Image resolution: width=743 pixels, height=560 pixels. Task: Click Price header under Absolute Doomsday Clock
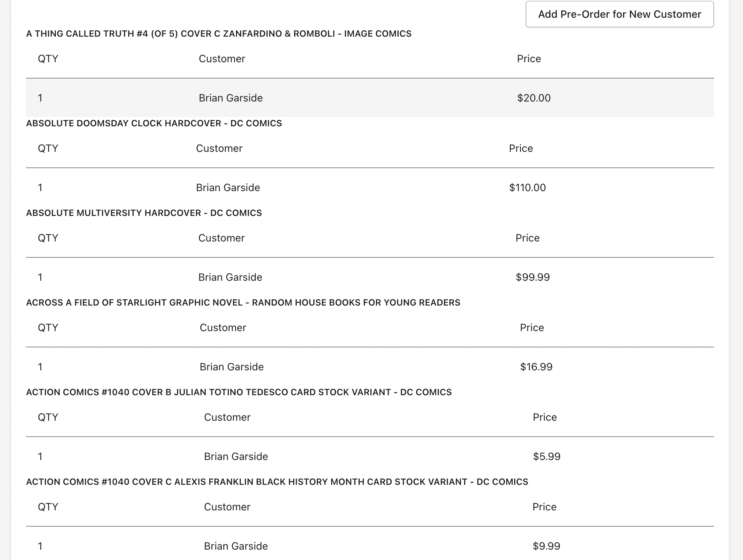coord(521,149)
